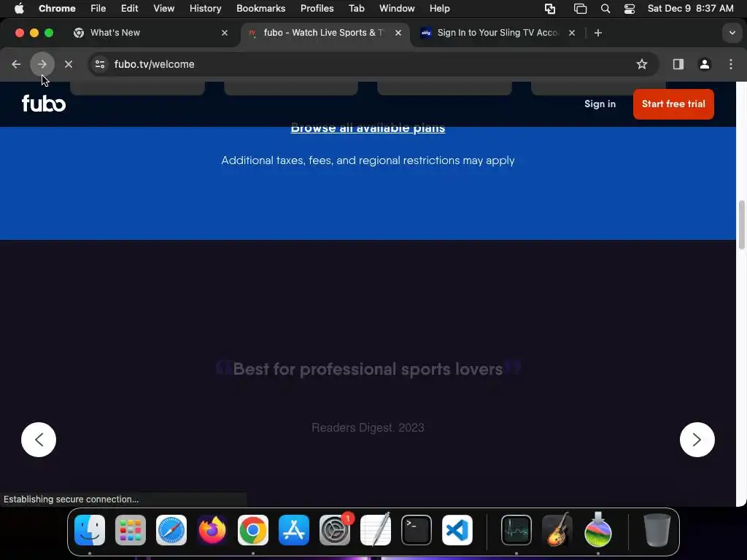Click the Chrome app menu
The width and height of the screenshot is (747, 560).
pos(57,8)
